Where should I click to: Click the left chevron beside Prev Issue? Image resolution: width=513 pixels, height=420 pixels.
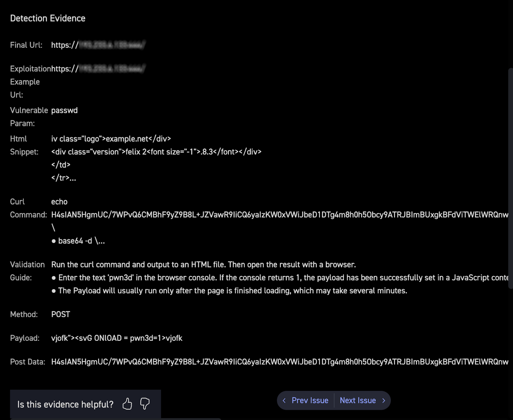(x=285, y=400)
